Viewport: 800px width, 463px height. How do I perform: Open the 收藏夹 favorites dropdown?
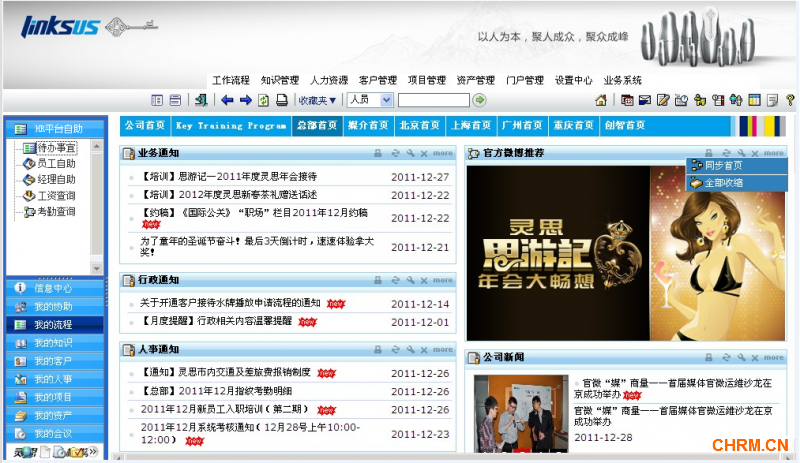click(x=317, y=101)
